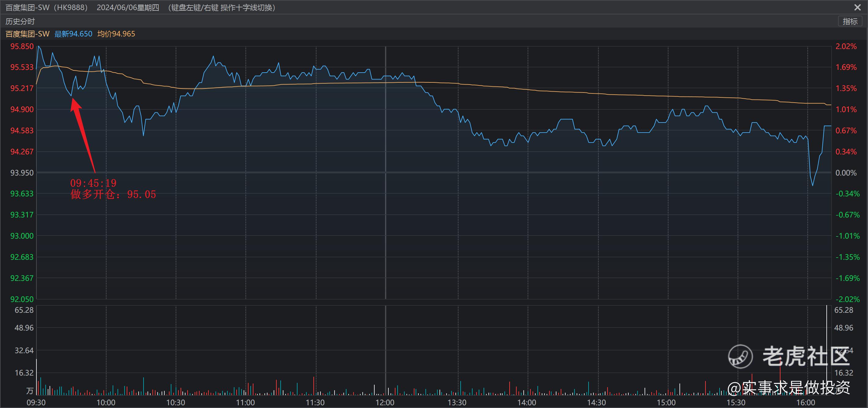Click the 最新94.650 latest price label
The width and height of the screenshot is (868, 408).
tap(73, 34)
